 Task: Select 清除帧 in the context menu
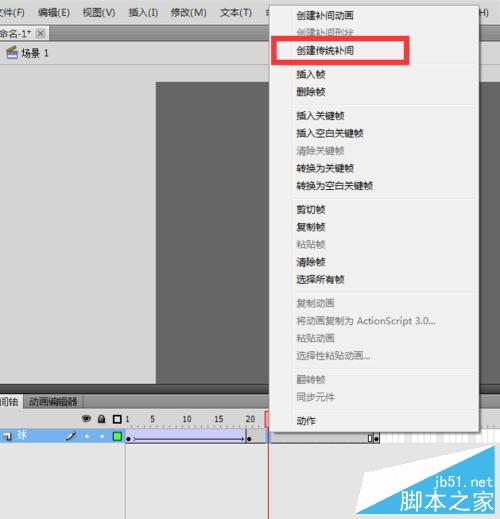click(x=311, y=262)
